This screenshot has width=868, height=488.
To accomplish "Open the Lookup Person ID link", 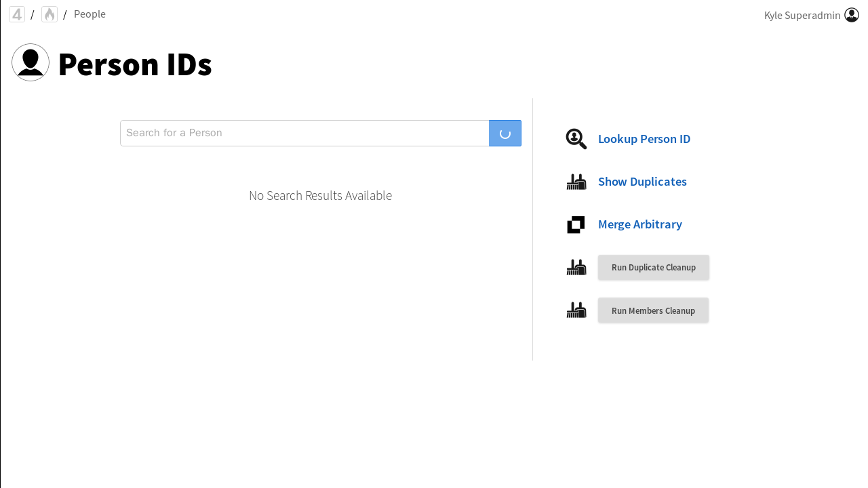I will tap(644, 139).
